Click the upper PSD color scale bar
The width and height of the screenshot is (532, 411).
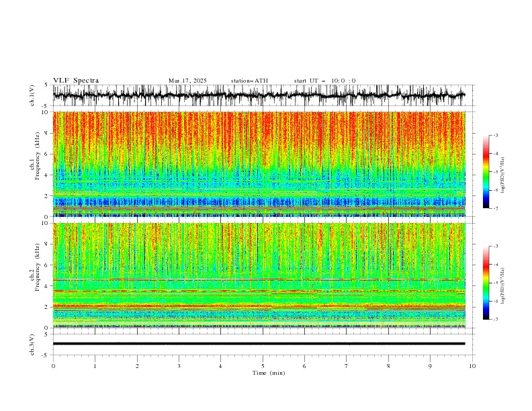click(486, 172)
